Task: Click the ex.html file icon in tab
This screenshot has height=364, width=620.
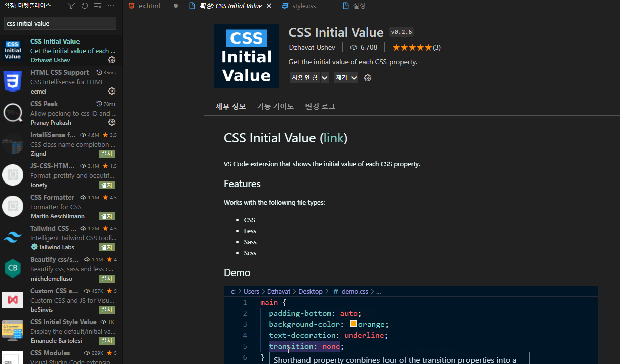Action: [x=132, y=6]
